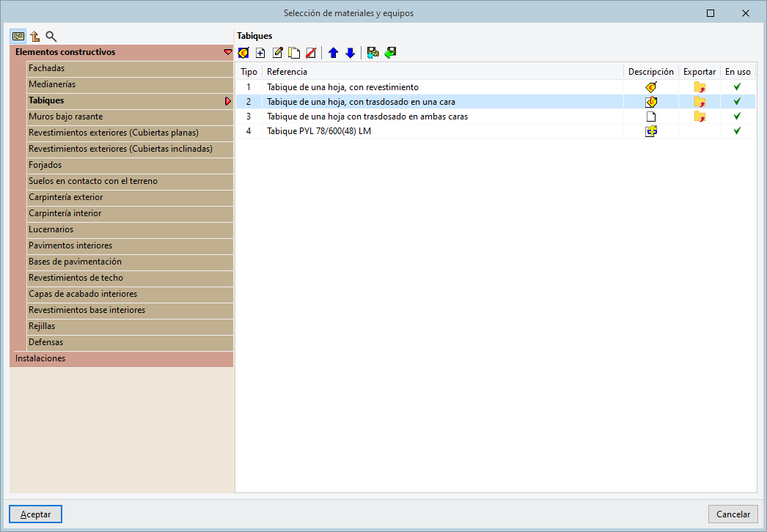Export to library with green arrow icon
The image size is (767, 532).
(390, 53)
